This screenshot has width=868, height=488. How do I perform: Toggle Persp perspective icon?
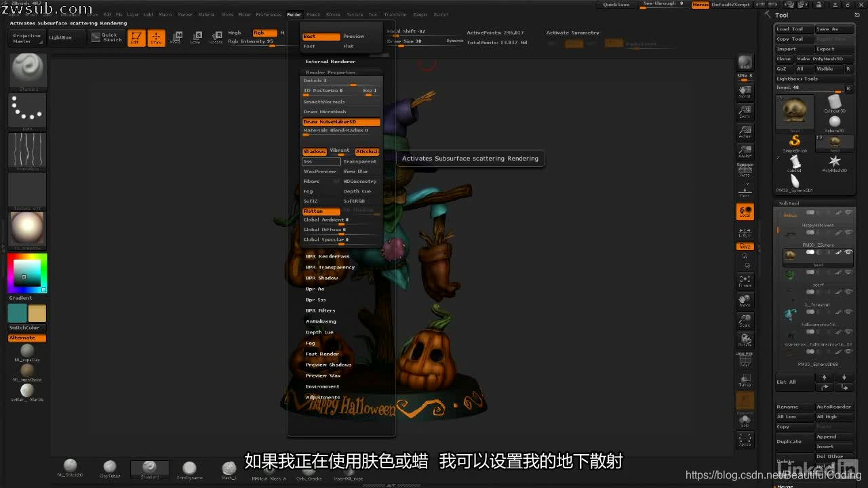click(745, 170)
